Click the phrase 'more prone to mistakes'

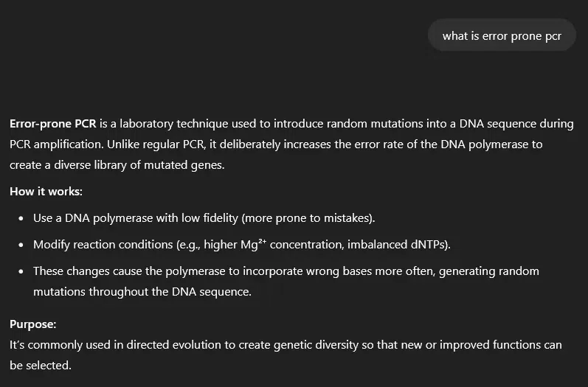[x=308, y=218]
